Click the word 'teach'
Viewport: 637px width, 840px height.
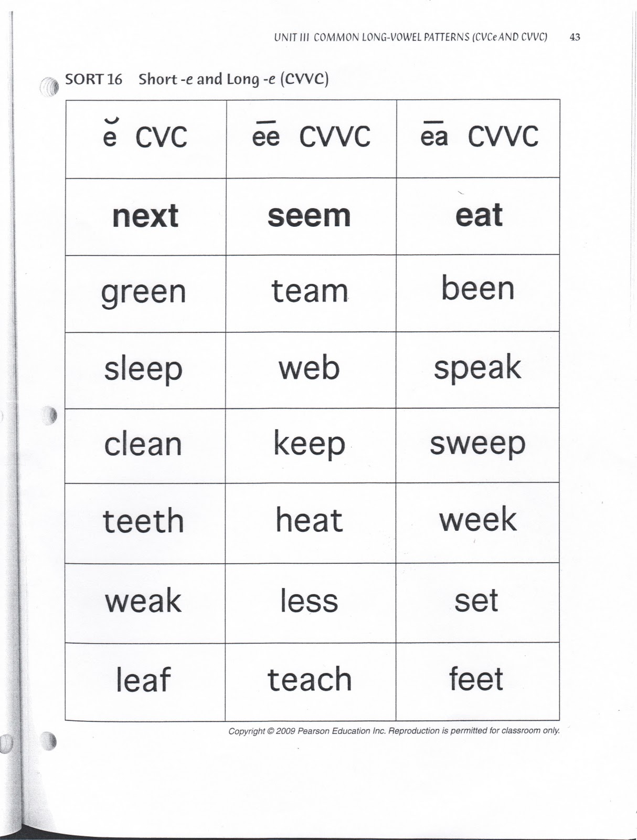pyautogui.click(x=310, y=679)
